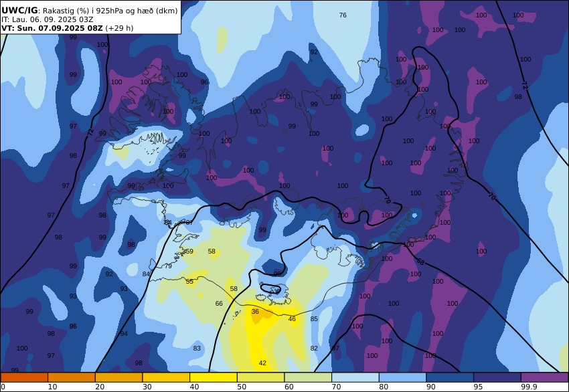Click the humidity value '83' on the map
Viewport: 569px width, 392px height.
197,348
